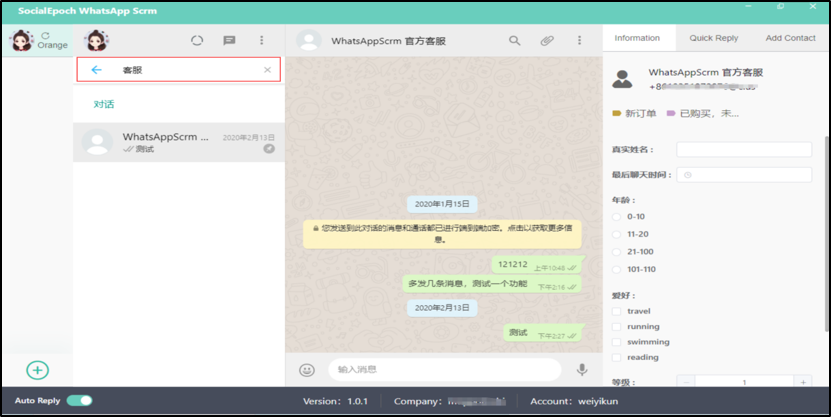
Task: Click the Version: 1.0.1 status text
Action: [x=335, y=401]
